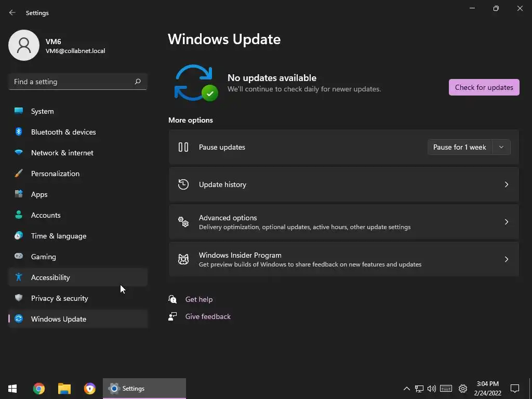Image resolution: width=532 pixels, height=399 pixels.
Task: Select the Bluetooth icon in sidebar
Action: coord(19,131)
